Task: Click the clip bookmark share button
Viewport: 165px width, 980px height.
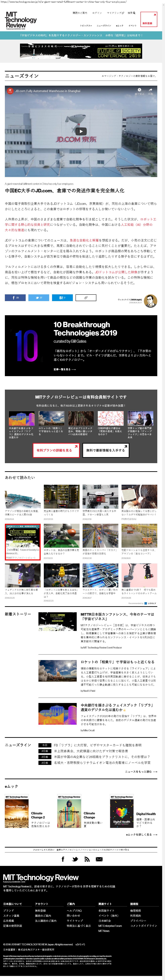Action: pos(86,298)
